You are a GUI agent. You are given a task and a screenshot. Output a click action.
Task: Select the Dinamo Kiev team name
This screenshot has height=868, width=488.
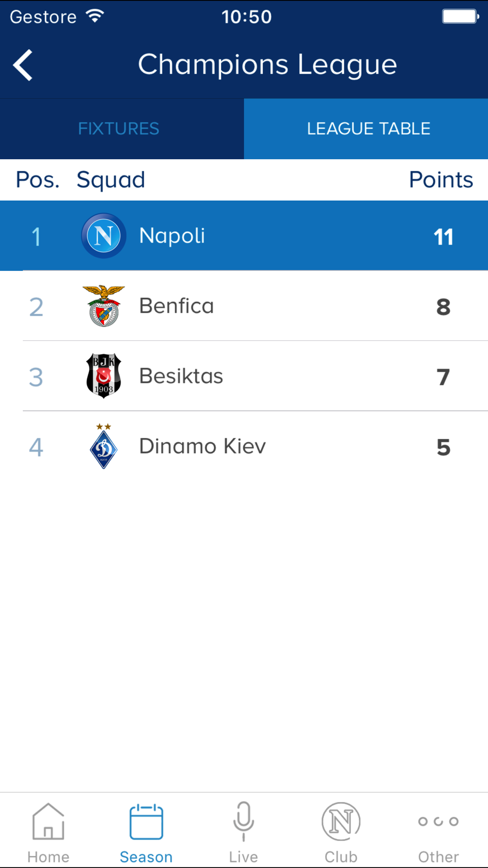(203, 446)
